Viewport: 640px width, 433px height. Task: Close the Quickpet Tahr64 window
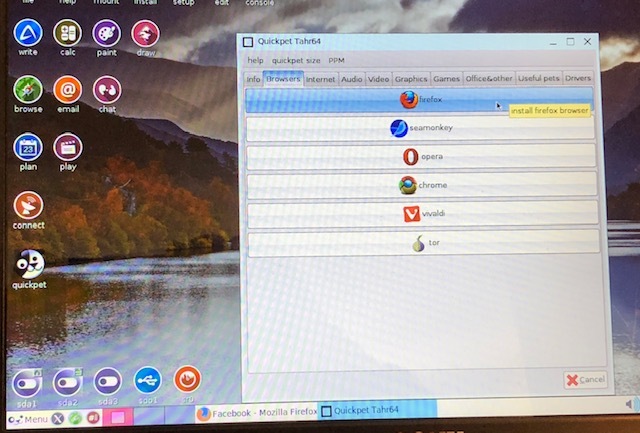[x=587, y=41]
